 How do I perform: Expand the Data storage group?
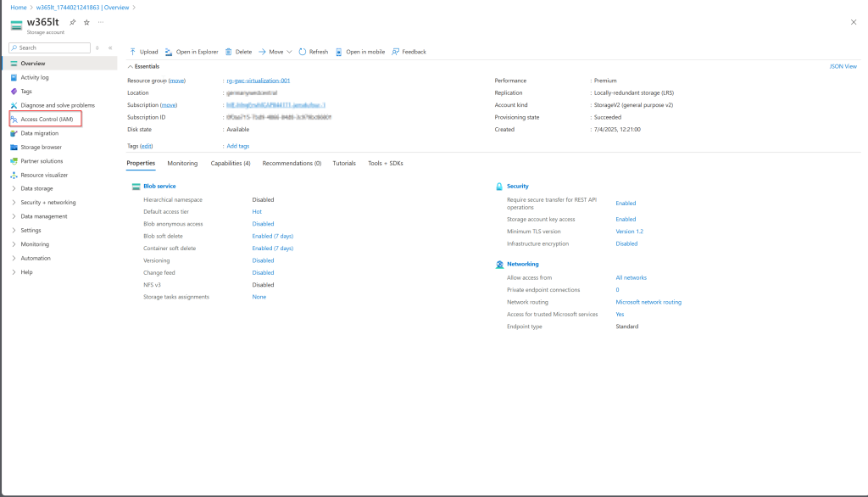(x=14, y=188)
